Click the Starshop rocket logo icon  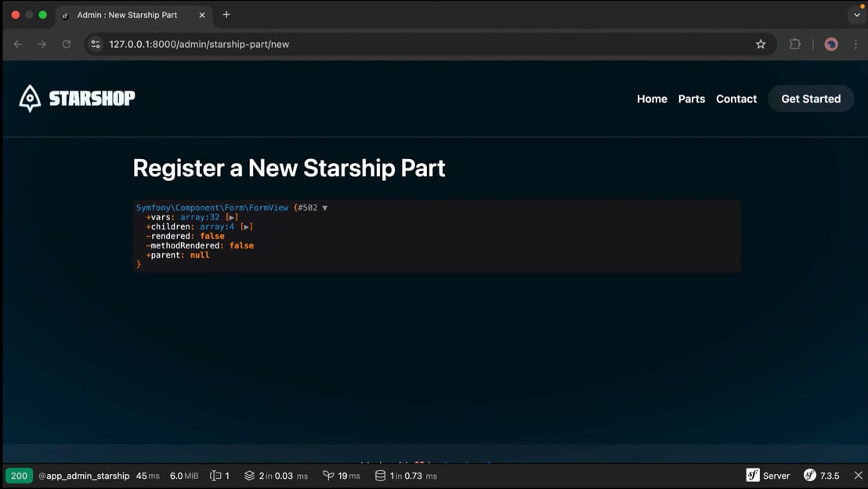click(x=30, y=99)
